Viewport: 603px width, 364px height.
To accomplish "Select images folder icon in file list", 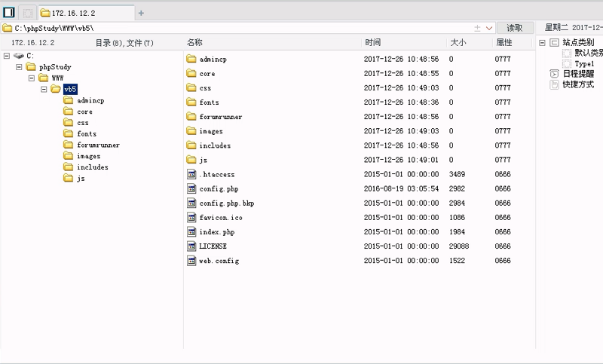I will pos(191,130).
